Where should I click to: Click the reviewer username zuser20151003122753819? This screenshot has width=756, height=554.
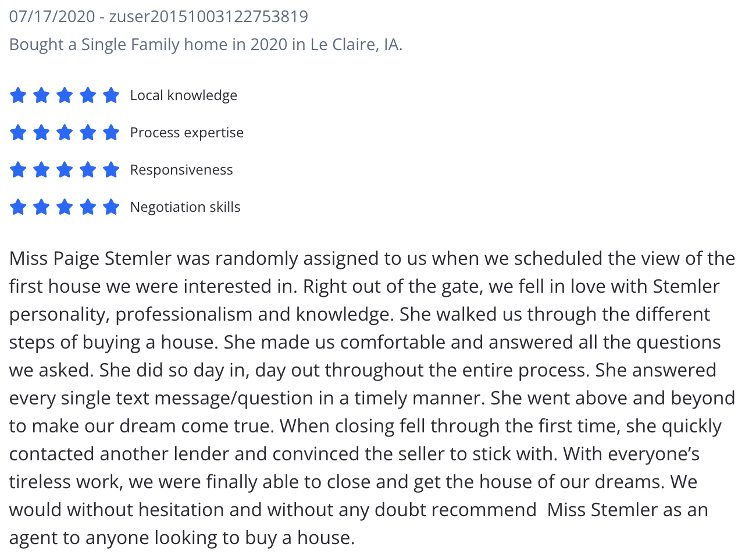coord(209,16)
